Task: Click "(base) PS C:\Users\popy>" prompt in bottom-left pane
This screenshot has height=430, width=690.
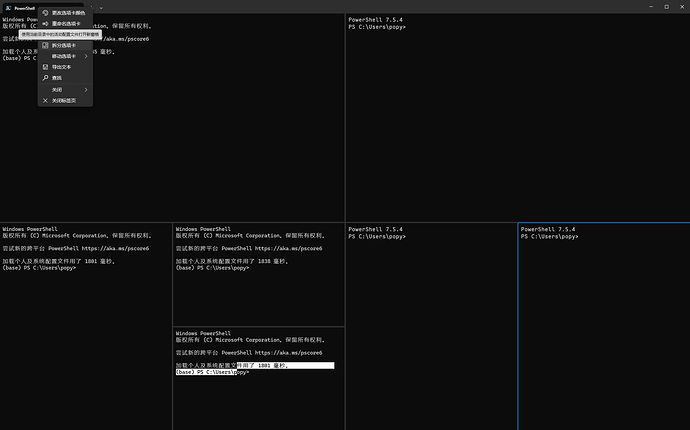Action: click(39, 268)
